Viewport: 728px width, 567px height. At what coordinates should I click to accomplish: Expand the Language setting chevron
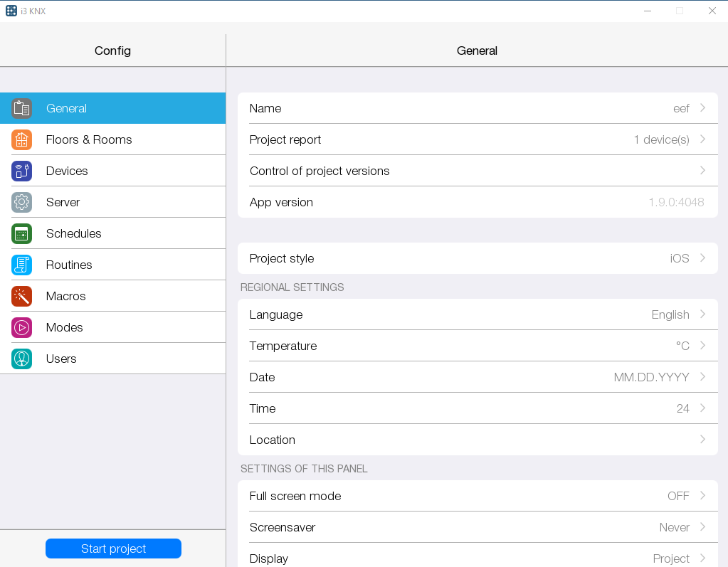click(x=702, y=314)
